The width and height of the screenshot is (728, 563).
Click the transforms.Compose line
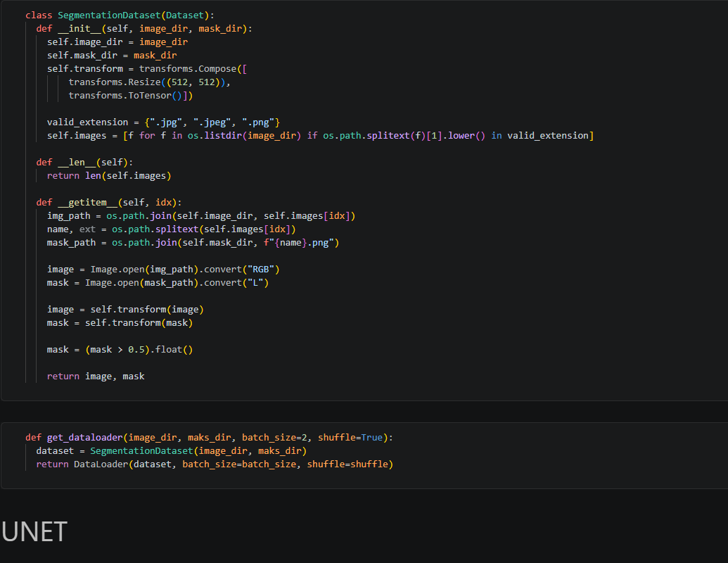[147, 69]
